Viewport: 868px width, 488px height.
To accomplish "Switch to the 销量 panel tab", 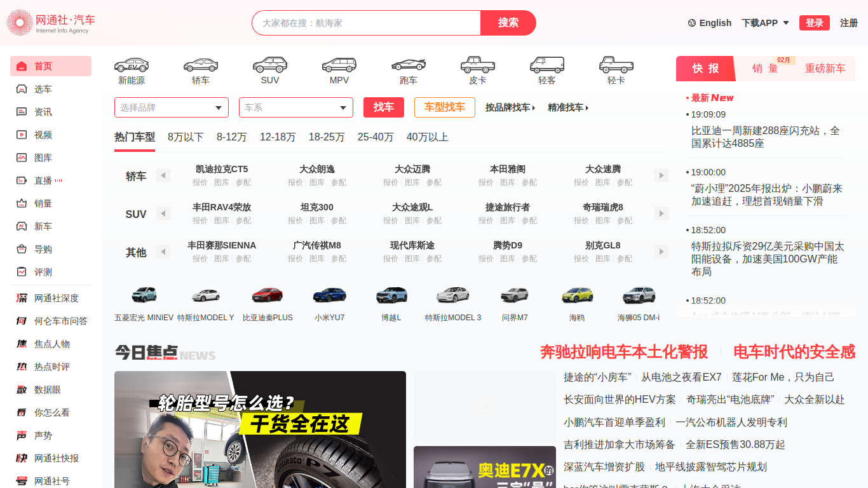I will point(765,69).
